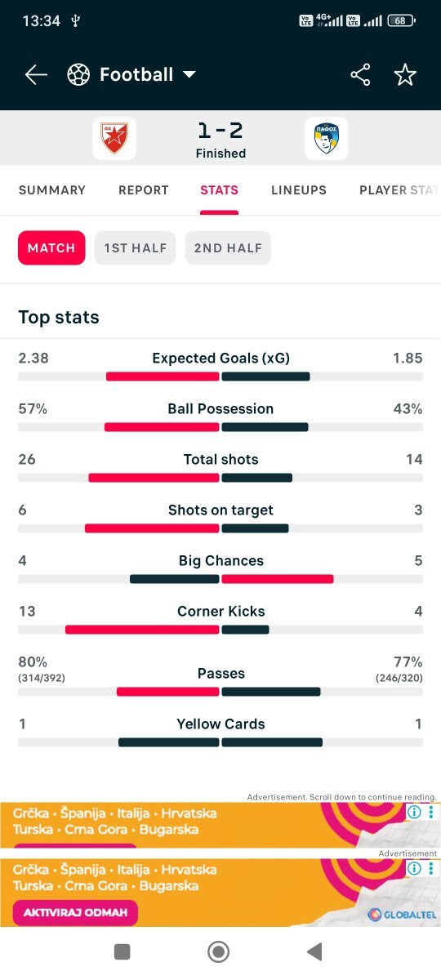Open ad options menu on lower banner
Image resolution: width=441 pixels, height=980 pixels.
[x=430, y=869]
